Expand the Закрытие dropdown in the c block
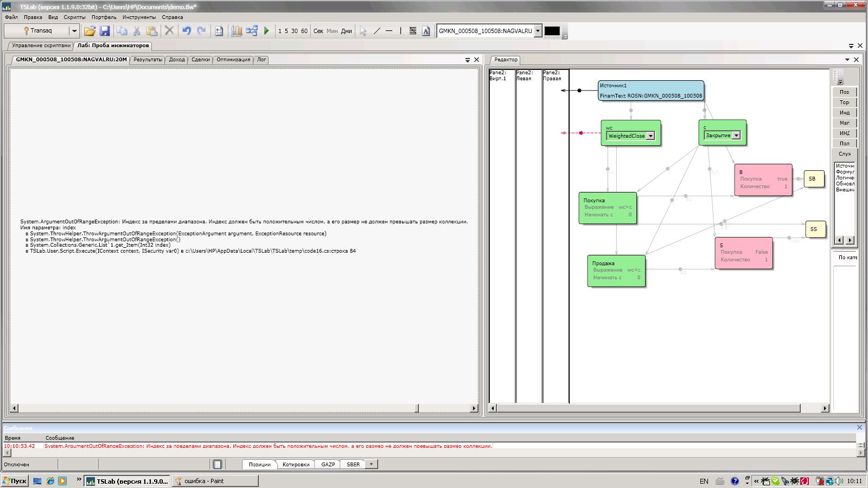Viewport: 868px width, 488px height. [736, 136]
